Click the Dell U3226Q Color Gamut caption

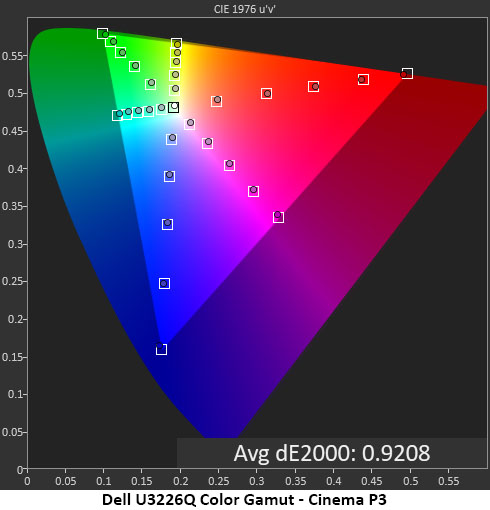pyautogui.click(x=244, y=500)
